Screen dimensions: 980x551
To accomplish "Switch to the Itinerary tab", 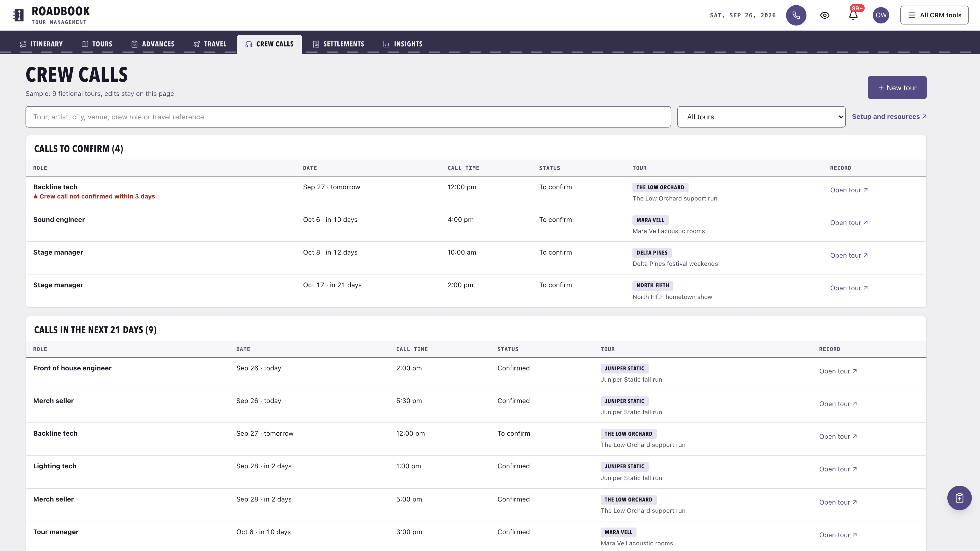I will tap(41, 44).
